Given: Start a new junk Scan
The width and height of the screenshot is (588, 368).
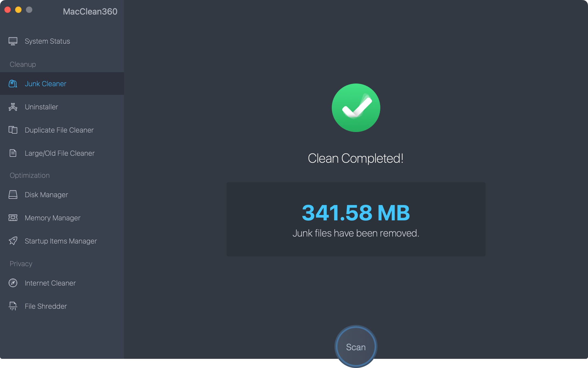Looking at the screenshot, I should point(355,347).
